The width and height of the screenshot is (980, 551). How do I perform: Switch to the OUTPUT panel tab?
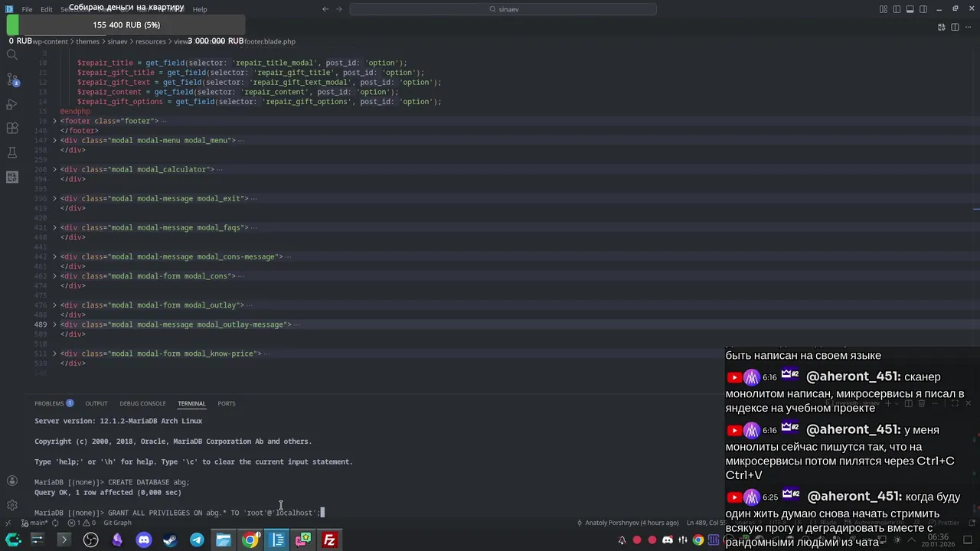point(96,403)
